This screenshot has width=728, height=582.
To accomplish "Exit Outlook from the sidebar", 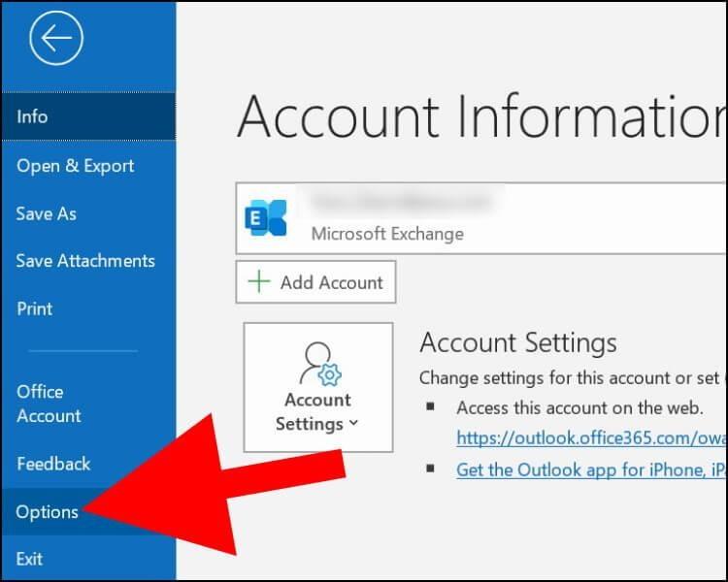I will 88,559.
